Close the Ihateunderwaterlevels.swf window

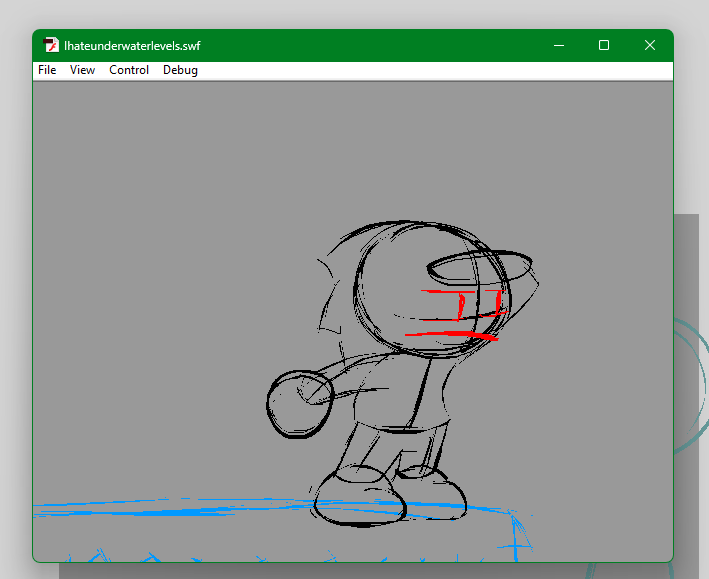coord(650,45)
